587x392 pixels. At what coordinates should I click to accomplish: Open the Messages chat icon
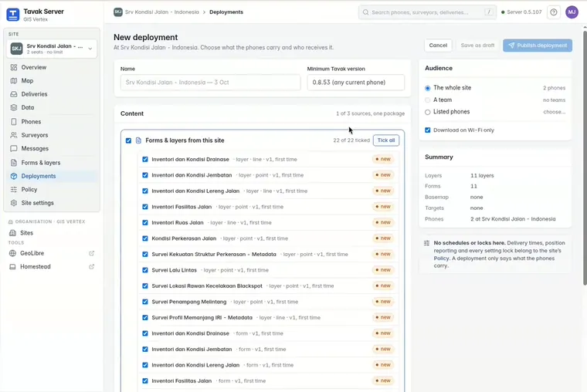(14, 148)
